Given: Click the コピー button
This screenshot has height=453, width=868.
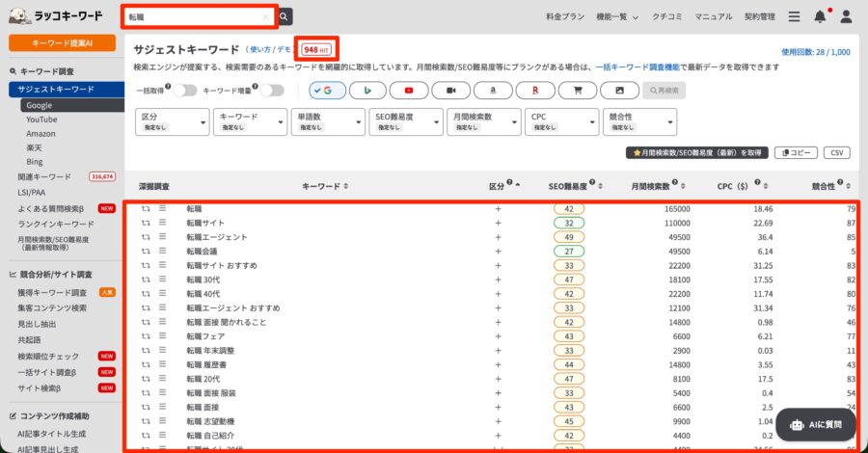Looking at the screenshot, I should tap(796, 152).
